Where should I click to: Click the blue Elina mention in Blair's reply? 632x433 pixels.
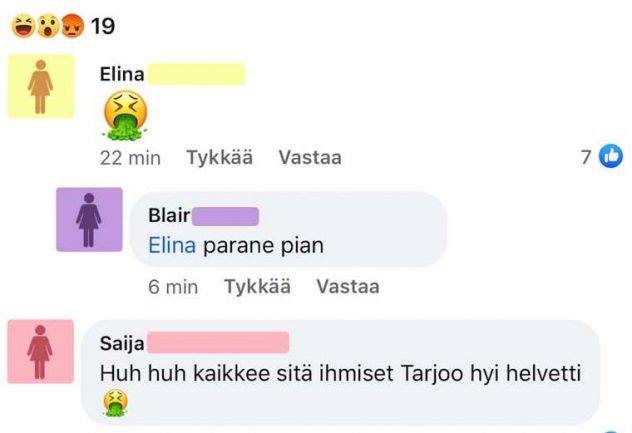point(172,246)
